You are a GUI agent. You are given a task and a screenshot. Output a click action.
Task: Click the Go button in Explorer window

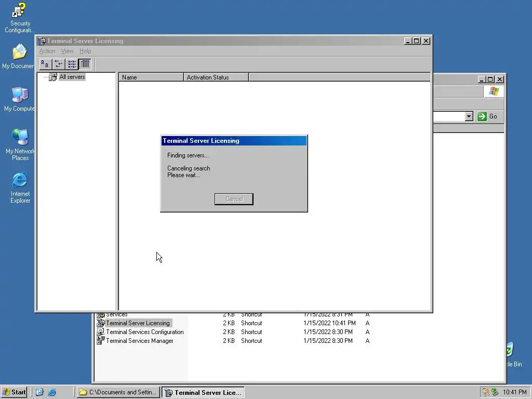pyautogui.click(x=487, y=116)
